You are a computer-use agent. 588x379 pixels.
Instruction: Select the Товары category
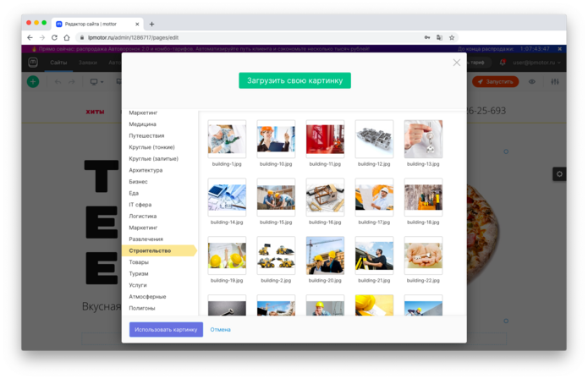139,262
